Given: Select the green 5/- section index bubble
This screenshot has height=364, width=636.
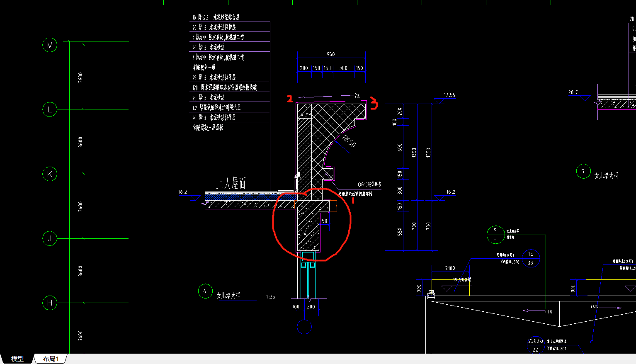Looking at the screenshot, I should coord(495,235).
